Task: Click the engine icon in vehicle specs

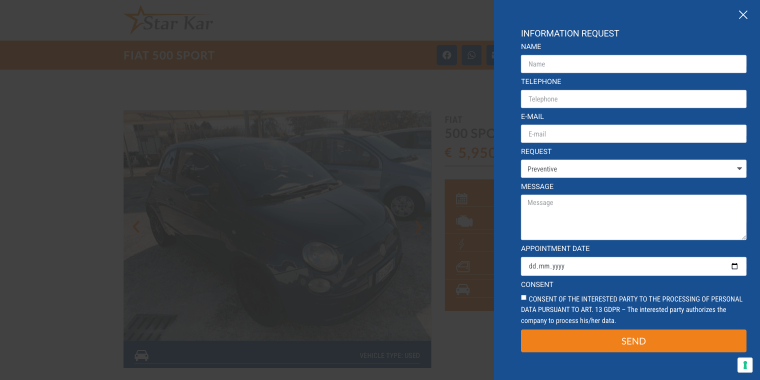Action: coord(464,222)
